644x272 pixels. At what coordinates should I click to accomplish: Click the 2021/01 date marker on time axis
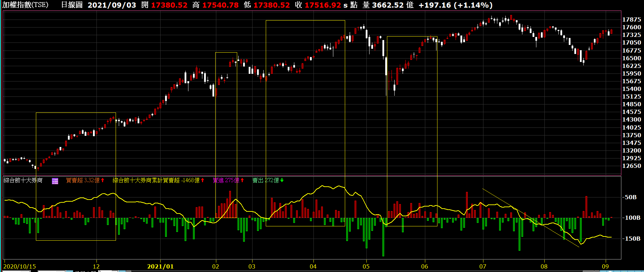point(160,266)
